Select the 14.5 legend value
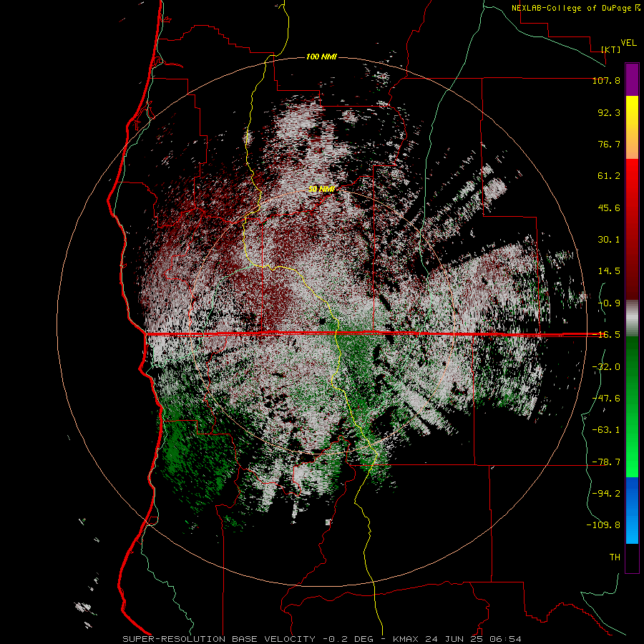This screenshot has height=644, width=644. point(609,271)
